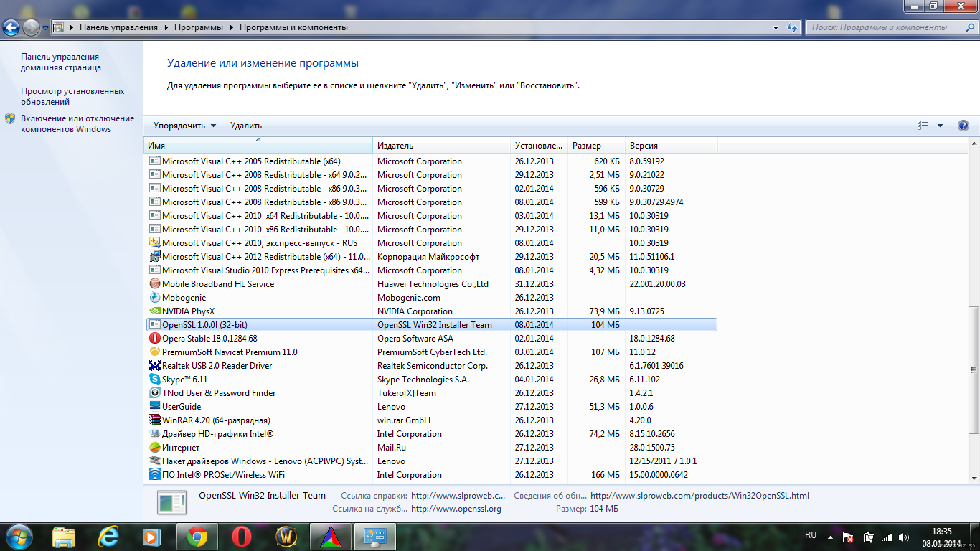Click the scrollbar down arrow

[973, 478]
